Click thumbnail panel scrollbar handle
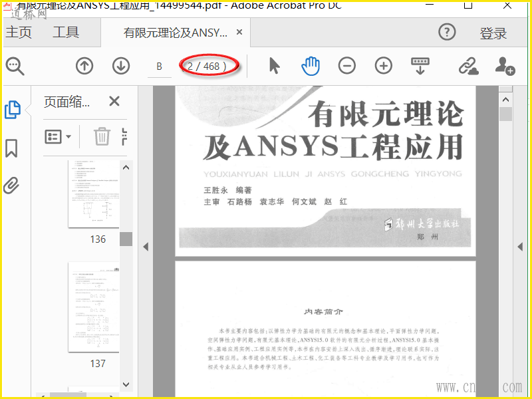532x399 pixels. 126,239
